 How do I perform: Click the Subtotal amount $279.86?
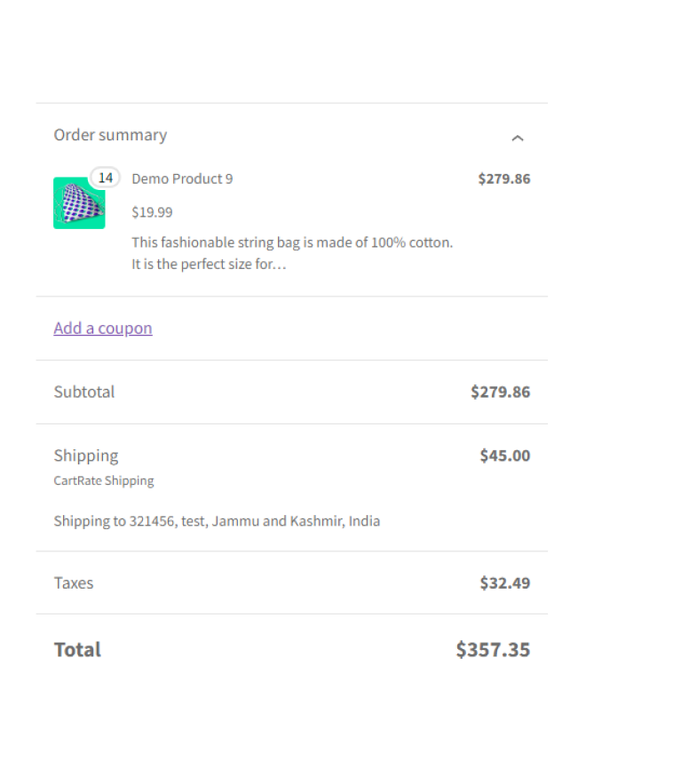pos(500,392)
